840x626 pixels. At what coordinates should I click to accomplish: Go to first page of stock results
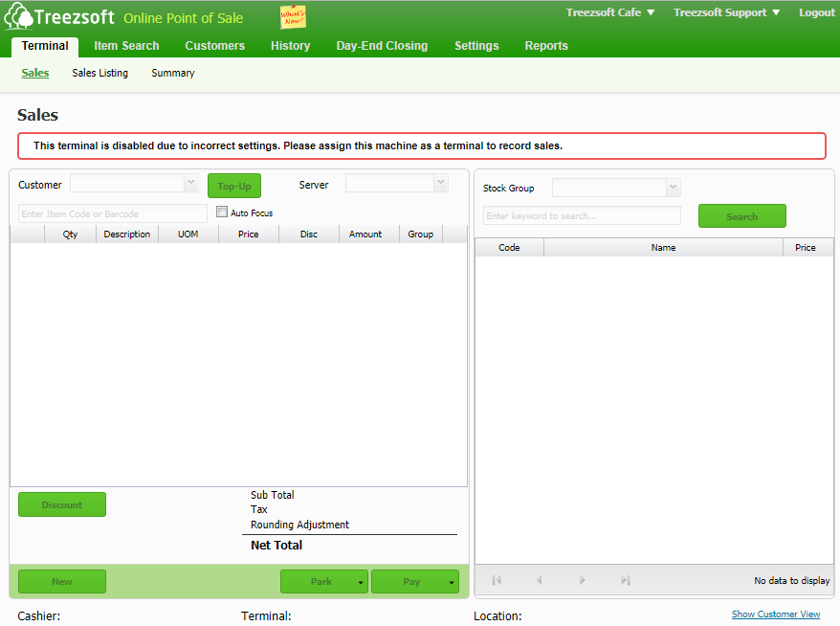point(497,580)
